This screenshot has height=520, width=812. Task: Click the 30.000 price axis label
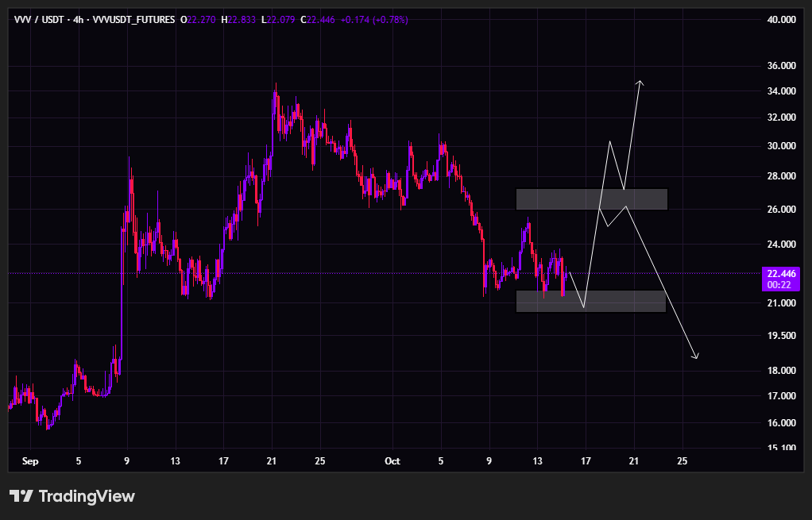(x=782, y=146)
